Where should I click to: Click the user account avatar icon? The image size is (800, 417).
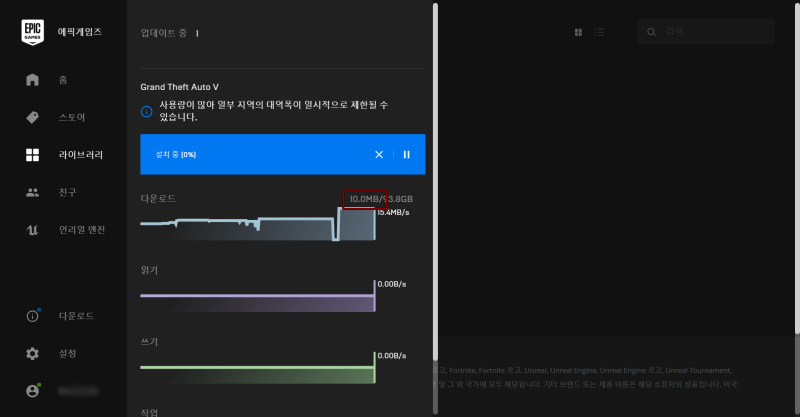[33, 391]
